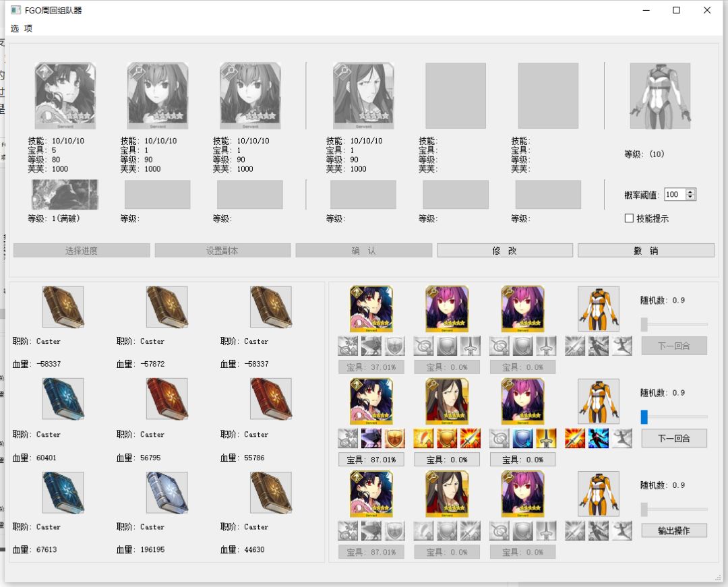Click craft essence image labeled 等级: 1(满破)
Screen dimensions: 728x587
[x=65, y=194]
